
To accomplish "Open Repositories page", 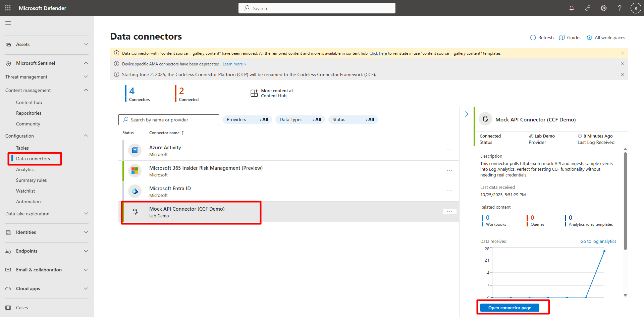I will tap(29, 113).
